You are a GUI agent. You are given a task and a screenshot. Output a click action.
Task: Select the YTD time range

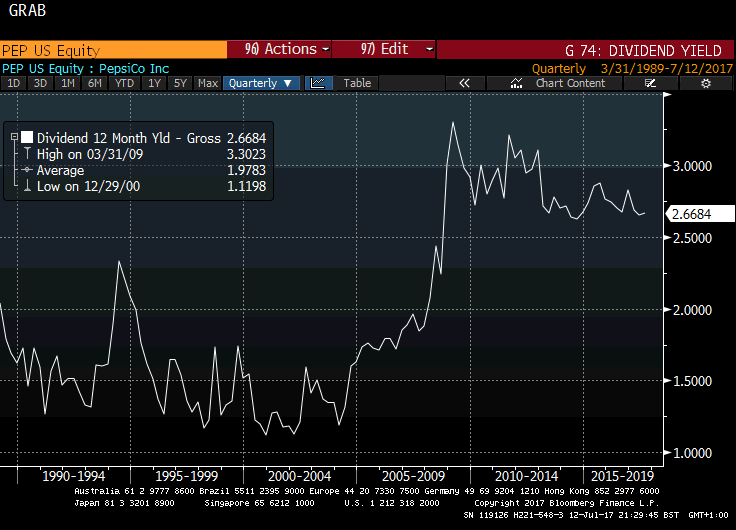coord(124,84)
